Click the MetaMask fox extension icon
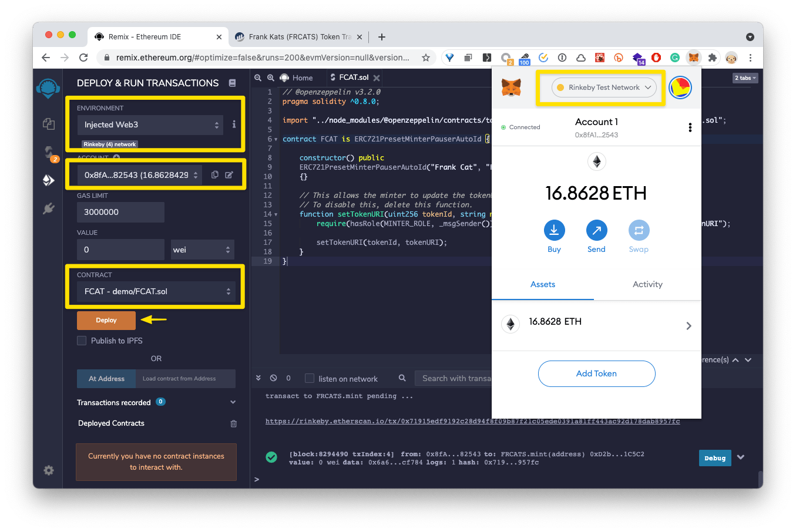 click(x=694, y=58)
